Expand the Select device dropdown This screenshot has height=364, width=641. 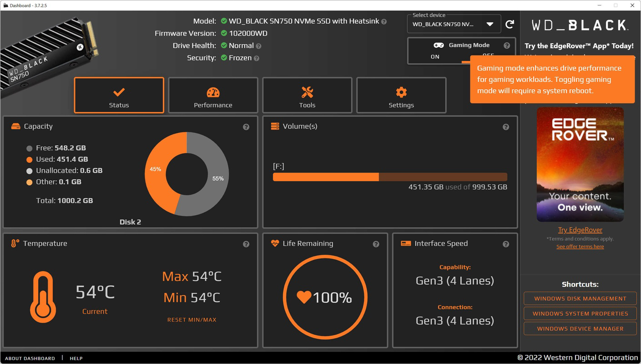[454, 24]
